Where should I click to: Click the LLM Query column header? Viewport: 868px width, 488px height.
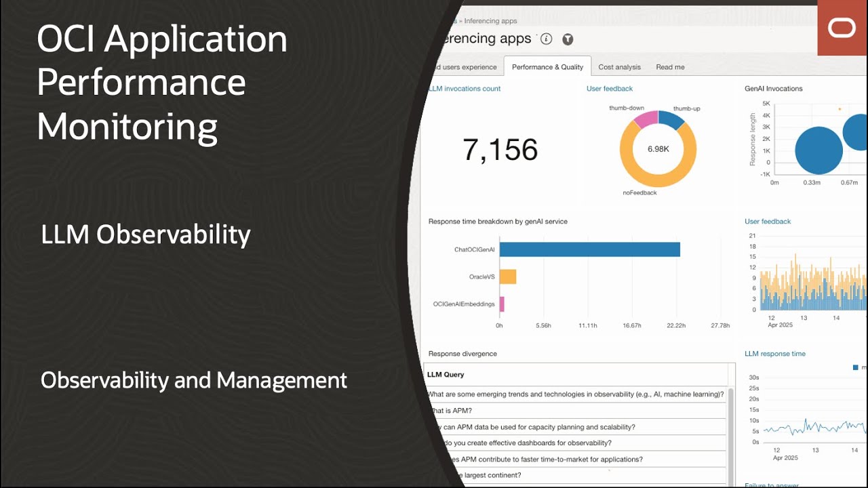click(x=446, y=374)
